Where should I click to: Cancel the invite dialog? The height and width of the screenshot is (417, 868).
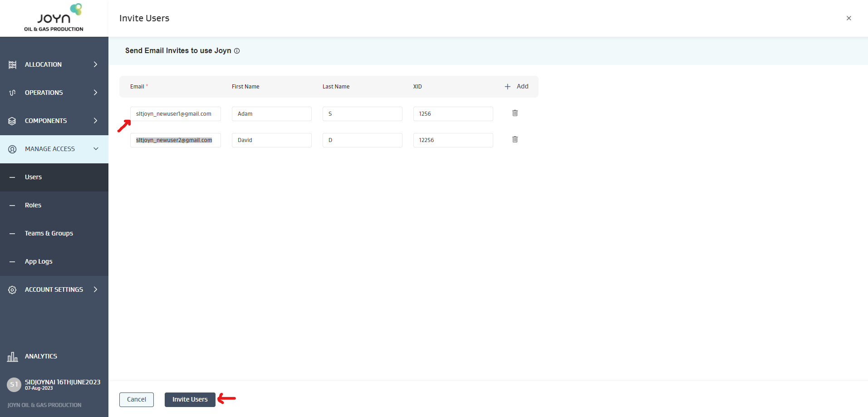pyautogui.click(x=137, y=399)
